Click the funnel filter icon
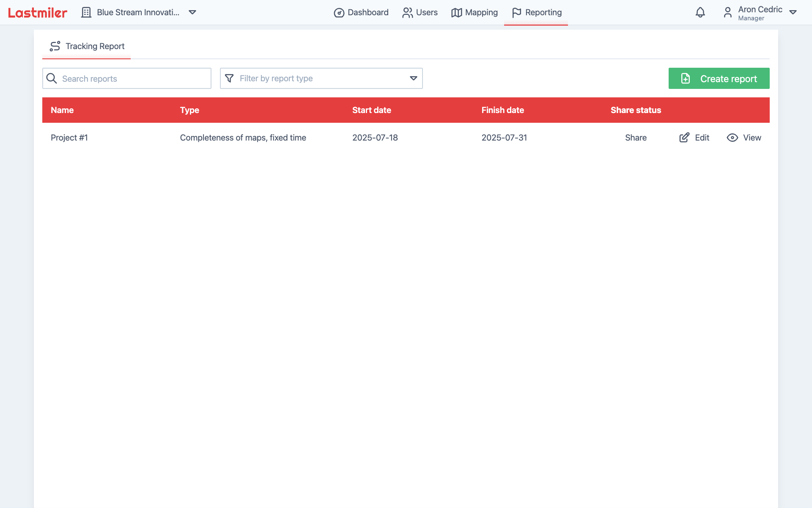The image size is (812, 508). (x=229, y=78)
